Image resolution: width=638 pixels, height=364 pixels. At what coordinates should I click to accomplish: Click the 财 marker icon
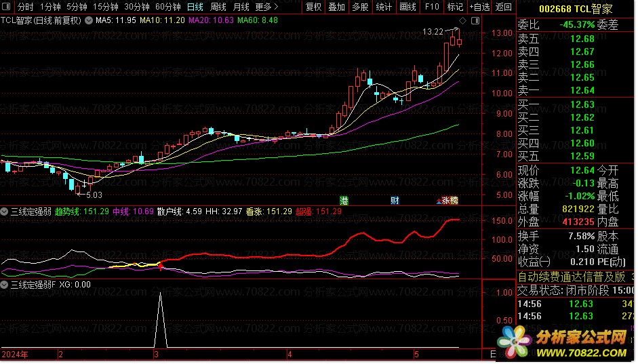(395, 200)
